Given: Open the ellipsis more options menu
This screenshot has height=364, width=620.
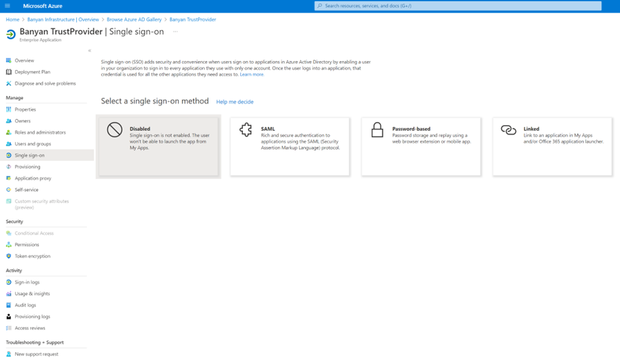Looking at the screenshot, I should pyautogui.click(x=175, y=32).
